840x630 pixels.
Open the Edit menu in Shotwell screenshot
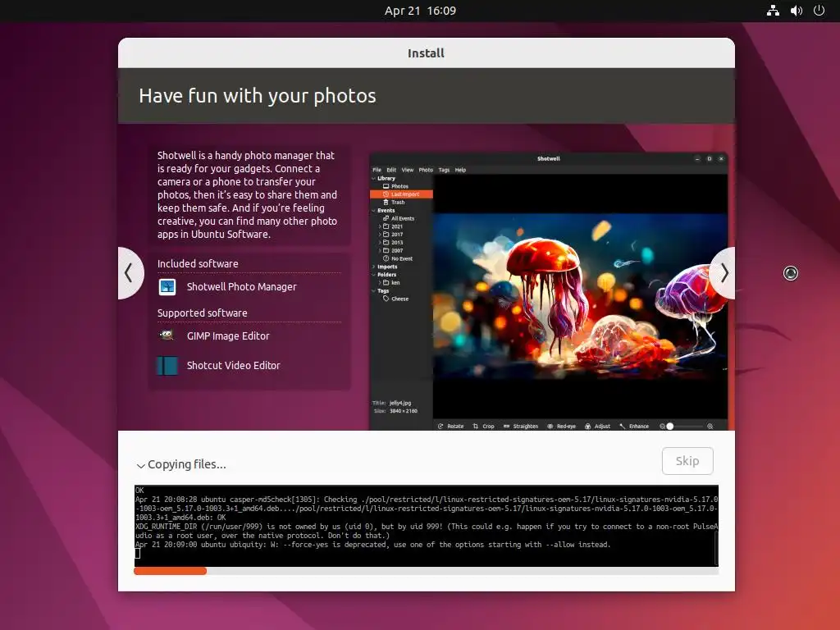click(391, 170)
